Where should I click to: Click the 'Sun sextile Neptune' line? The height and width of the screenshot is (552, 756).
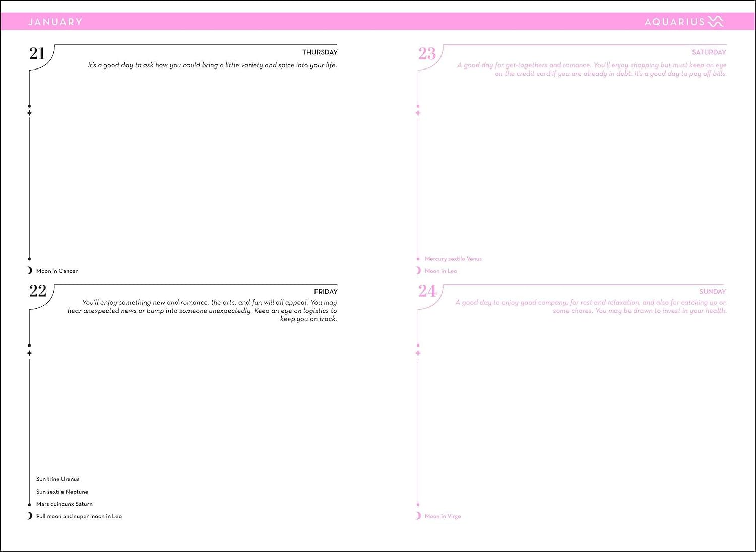click(62, 492)
